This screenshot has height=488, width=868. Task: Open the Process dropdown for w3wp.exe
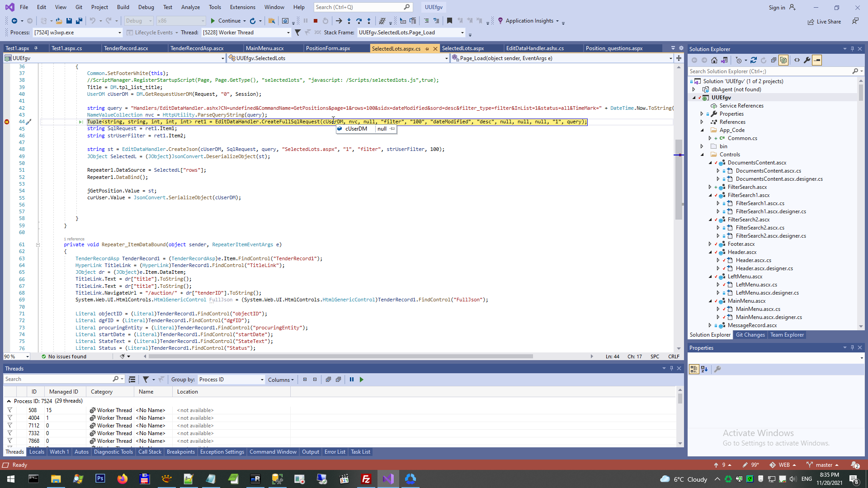click(x=120, y=33)
